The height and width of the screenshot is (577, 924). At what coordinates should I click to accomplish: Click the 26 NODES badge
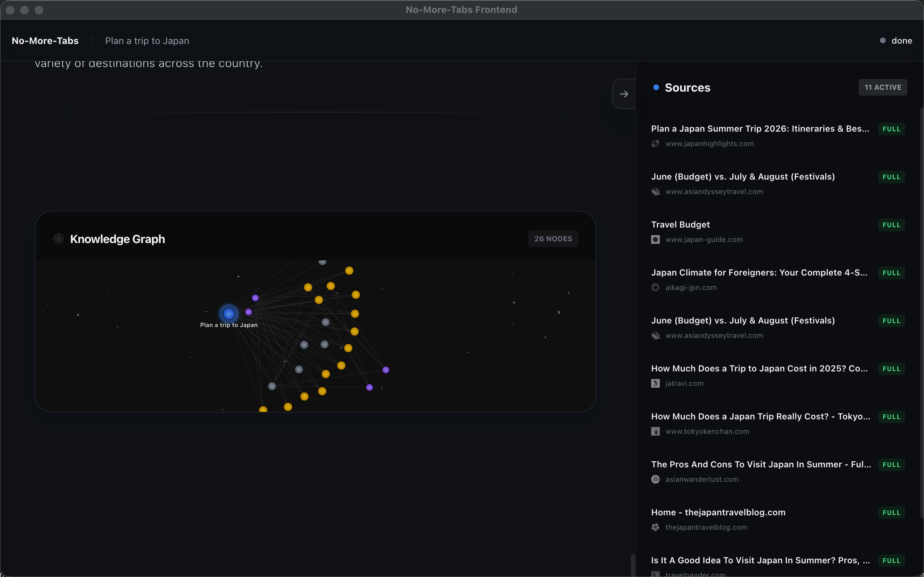(x=553, y=239)
